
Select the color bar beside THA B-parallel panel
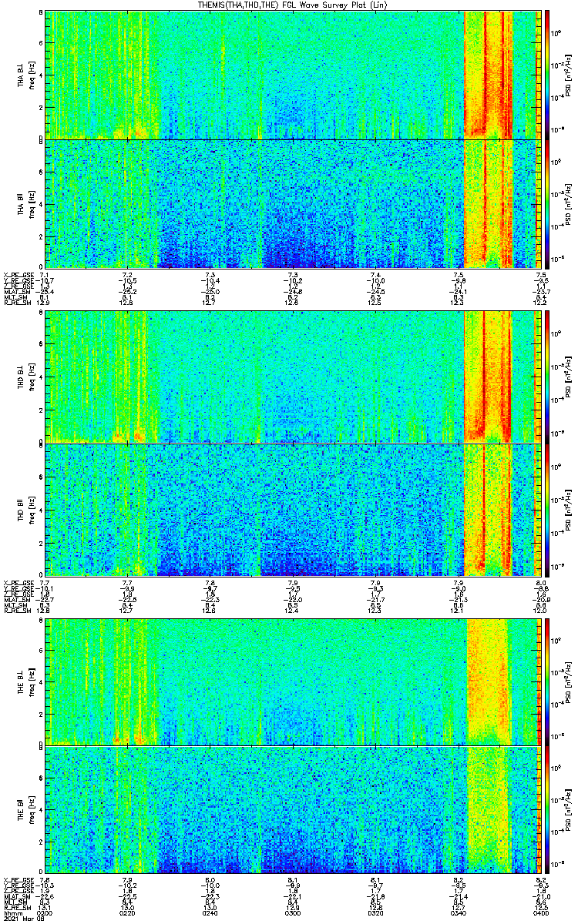point(547,204)
